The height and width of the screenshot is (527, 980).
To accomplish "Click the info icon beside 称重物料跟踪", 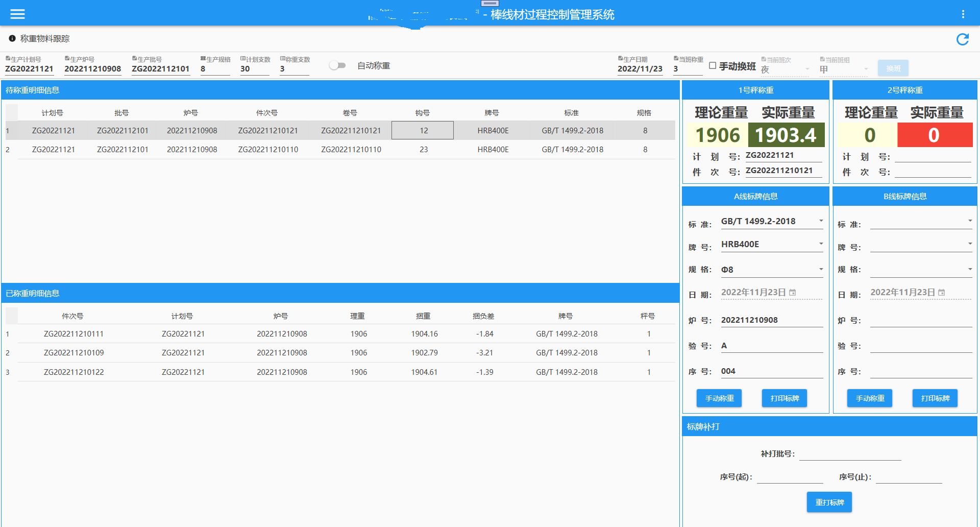I will pyautogui.click(x=12, y=38).
